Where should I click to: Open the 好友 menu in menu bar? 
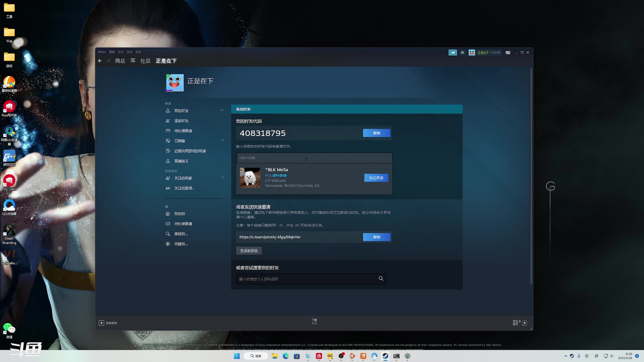120,52
